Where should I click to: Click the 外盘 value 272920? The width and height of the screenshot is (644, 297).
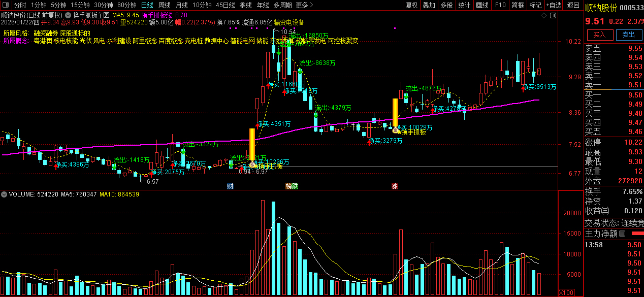tap(630, 181)
